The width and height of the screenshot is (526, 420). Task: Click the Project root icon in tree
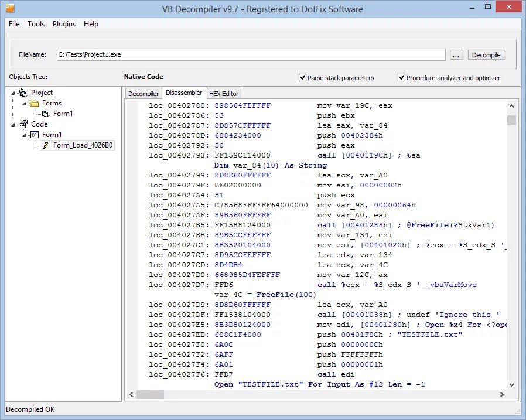[23, 93]
